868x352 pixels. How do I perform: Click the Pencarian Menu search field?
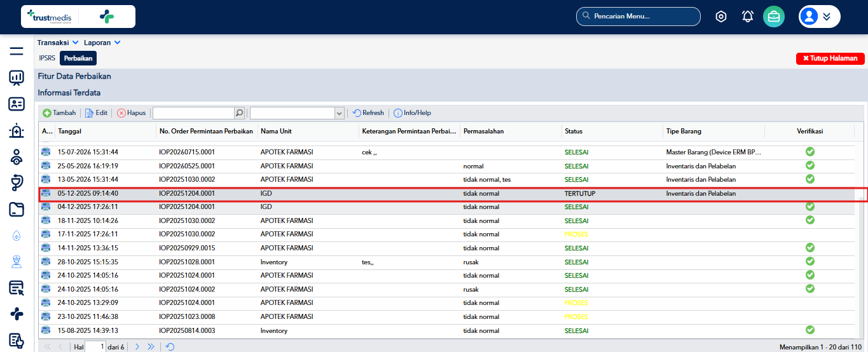pyautogui.click(x=638, y=17)
